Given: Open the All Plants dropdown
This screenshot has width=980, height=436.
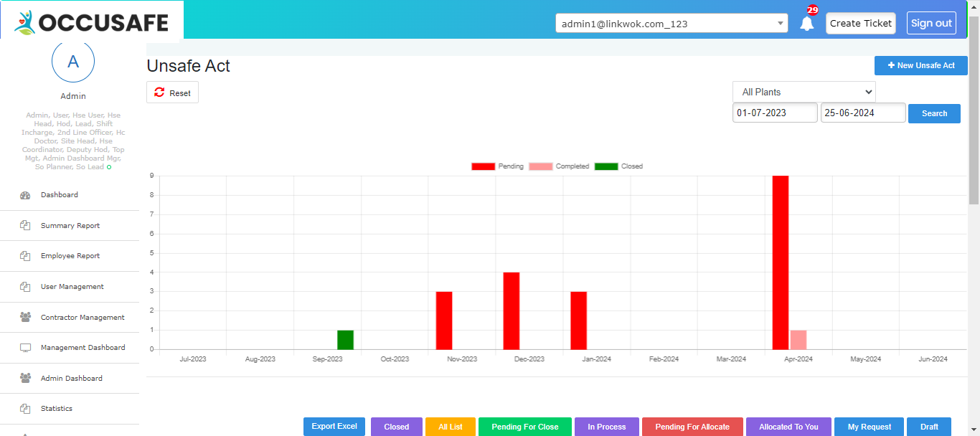Looking at the screenshot, I should pos(804,92).
